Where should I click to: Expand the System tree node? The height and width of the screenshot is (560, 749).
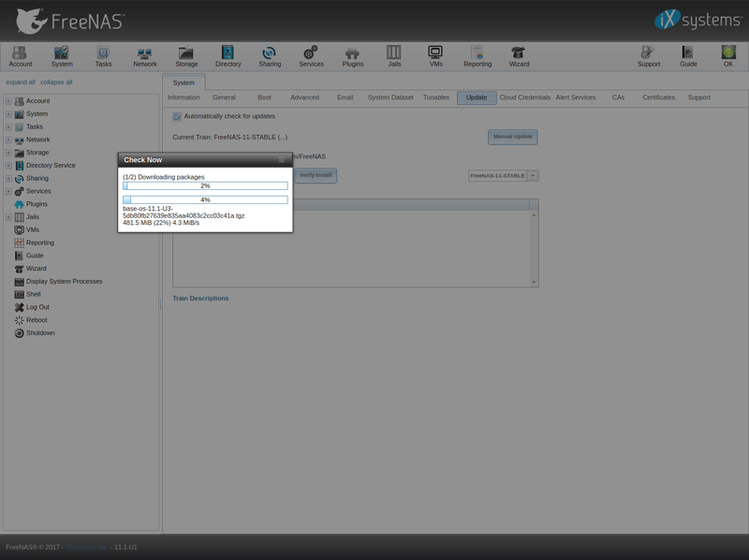[x=8, y=114]
